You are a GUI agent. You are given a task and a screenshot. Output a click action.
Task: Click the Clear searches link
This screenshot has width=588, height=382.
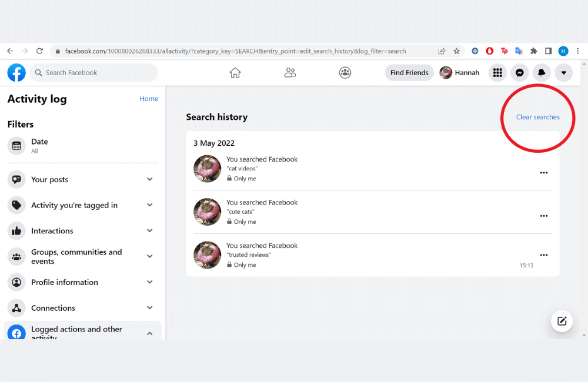click(x=537, y=117)
